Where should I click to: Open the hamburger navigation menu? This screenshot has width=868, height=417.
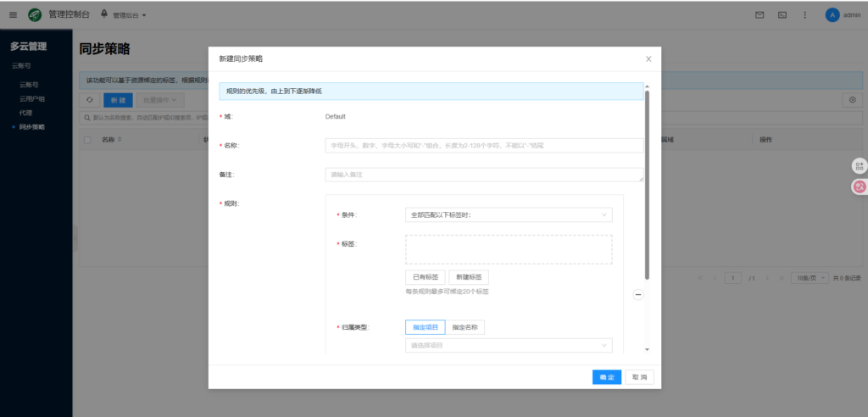click(13, 14)
